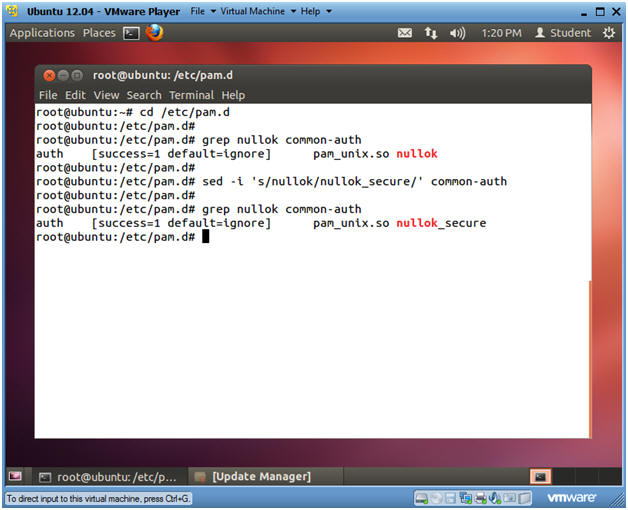Open the Virtual Machine dropdown menu

[258, 11]
